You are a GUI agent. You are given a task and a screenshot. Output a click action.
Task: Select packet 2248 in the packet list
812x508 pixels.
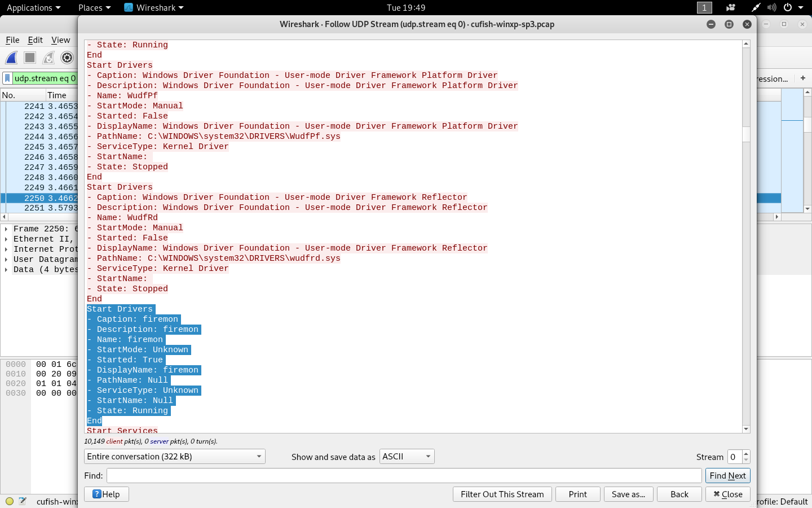pos(39,177)
